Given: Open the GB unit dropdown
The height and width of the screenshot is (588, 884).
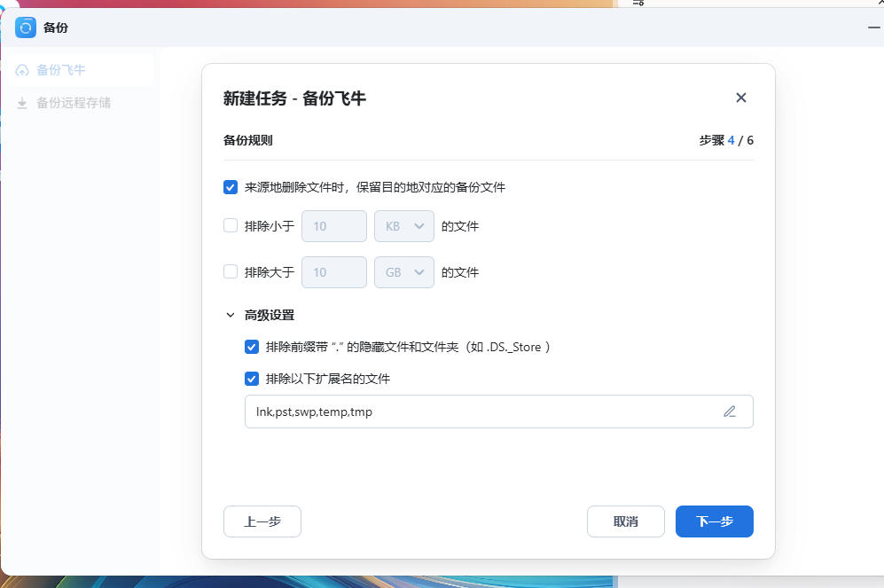Looking at the screenshot, I should [x=404, y=272].
